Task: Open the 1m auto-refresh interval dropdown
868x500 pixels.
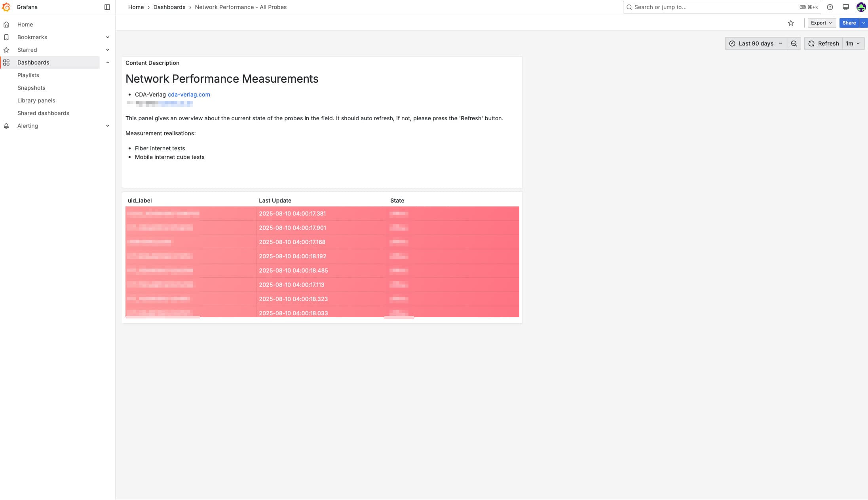Action: click(853, 44)
